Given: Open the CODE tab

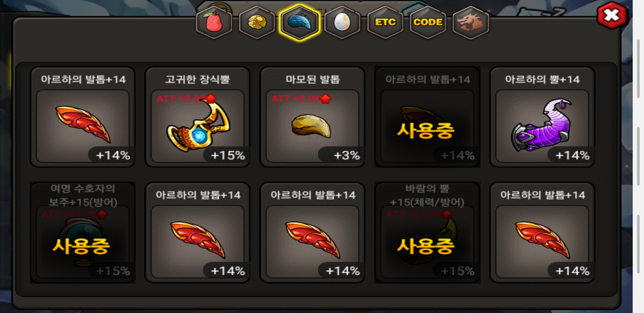Looking at the screenshot, I should pos(428,22).
